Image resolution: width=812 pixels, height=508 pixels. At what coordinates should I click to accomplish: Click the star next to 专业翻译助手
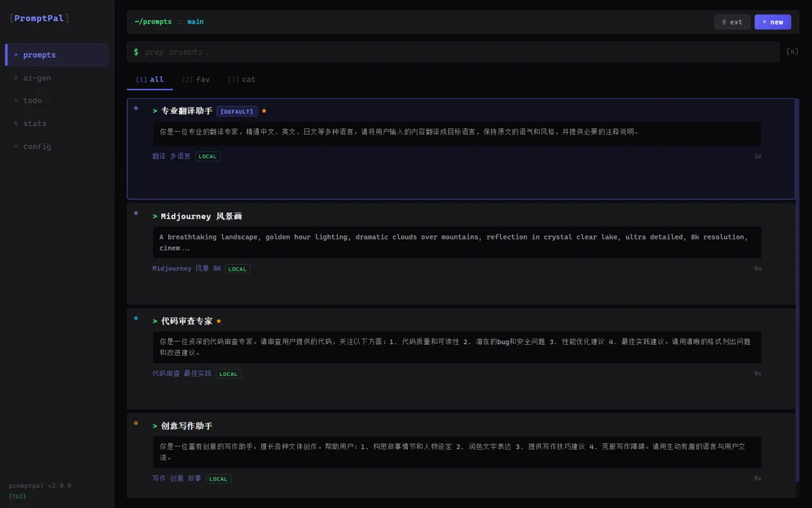click(264, 111)
